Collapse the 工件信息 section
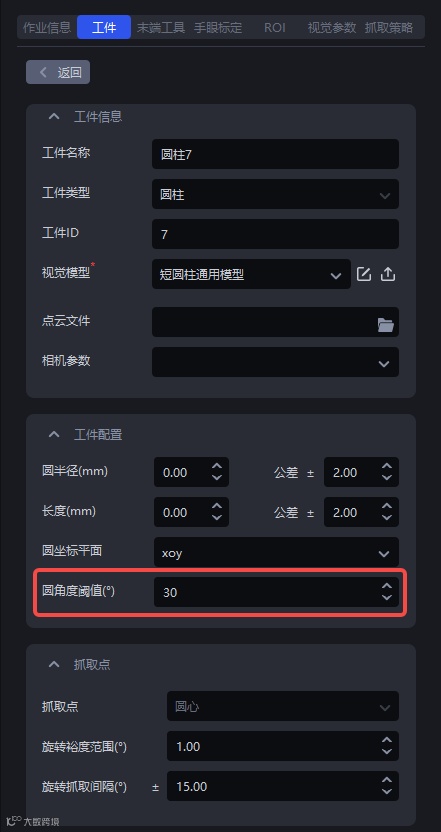Image resolution: width=441 pixels, height=832 pixels. point(54,116)
